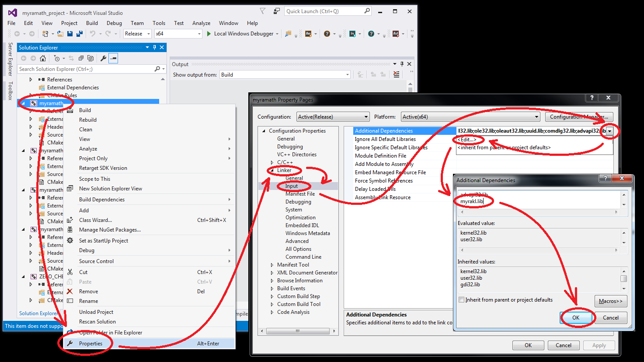Click OK in myramath Property Pages
Image resolution: width=644 pixels, height=362 pixels.
coord(528,345)
